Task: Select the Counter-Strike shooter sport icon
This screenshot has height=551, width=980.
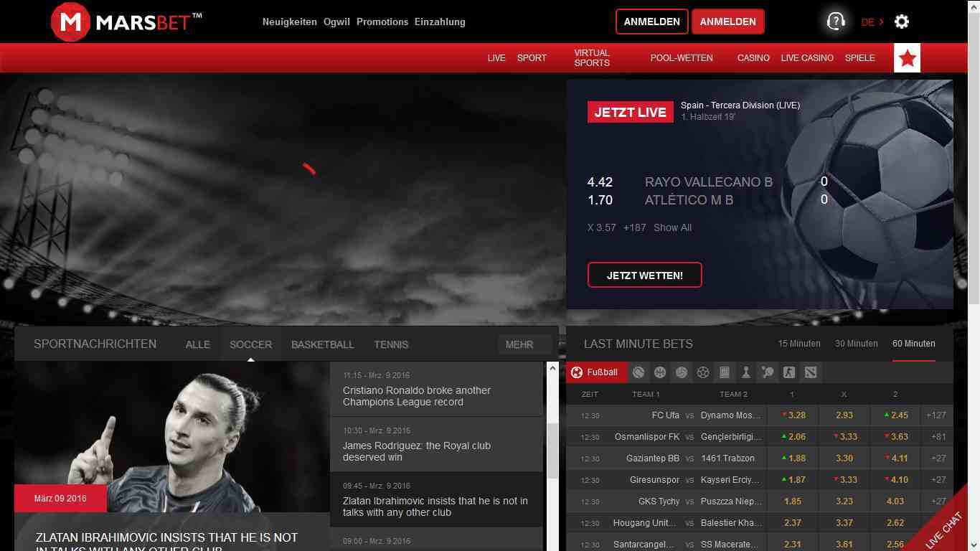Action: click(789, 372)
